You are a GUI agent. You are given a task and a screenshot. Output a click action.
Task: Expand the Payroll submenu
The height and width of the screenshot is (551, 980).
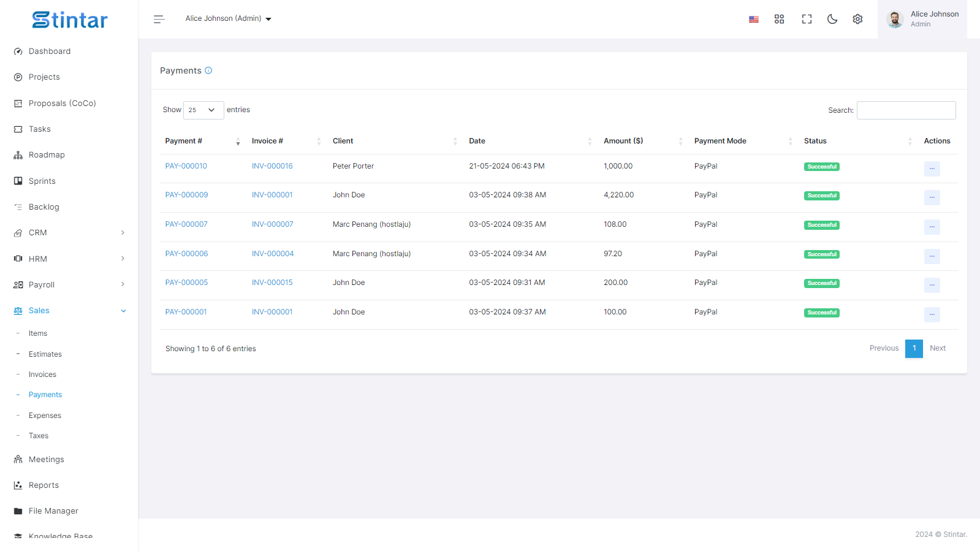[69, 285]
